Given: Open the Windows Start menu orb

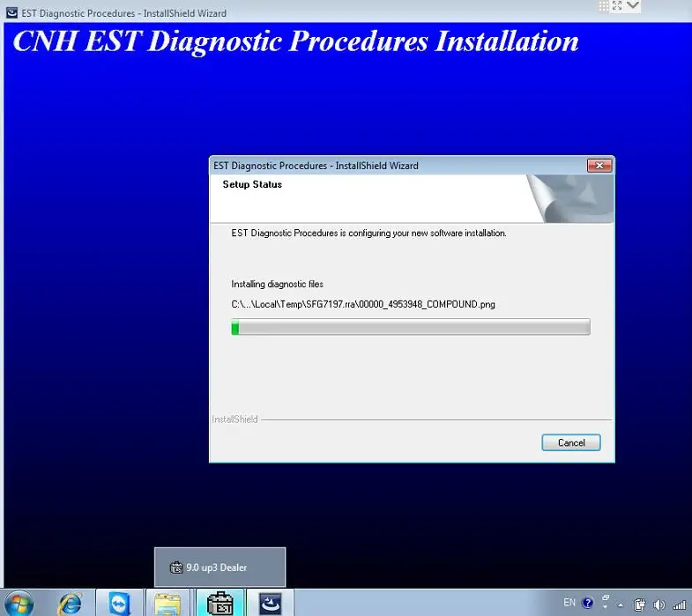Looking at the screenshot, I should 18,603.
